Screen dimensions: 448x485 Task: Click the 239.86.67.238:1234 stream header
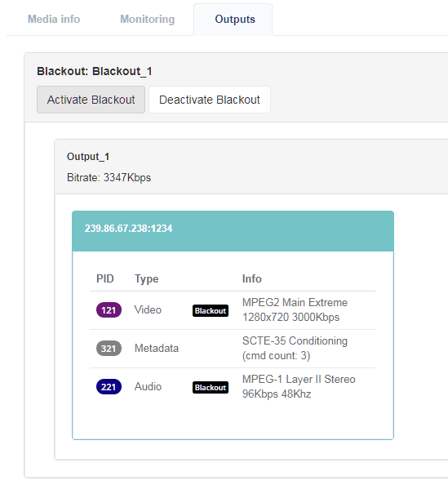click(233, 231)
